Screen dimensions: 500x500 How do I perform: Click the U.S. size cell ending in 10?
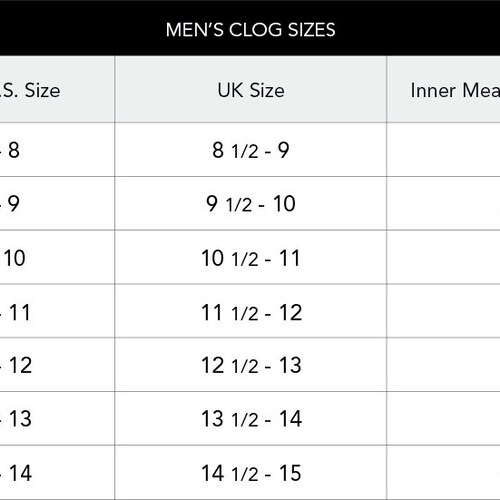pyautogui.click(x=57, y=258)
